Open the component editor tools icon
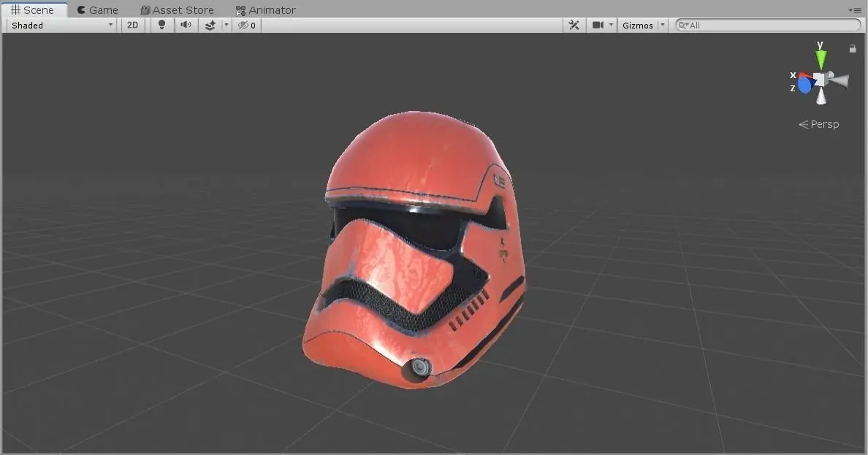The image size is (868, 455). point(574,25)
